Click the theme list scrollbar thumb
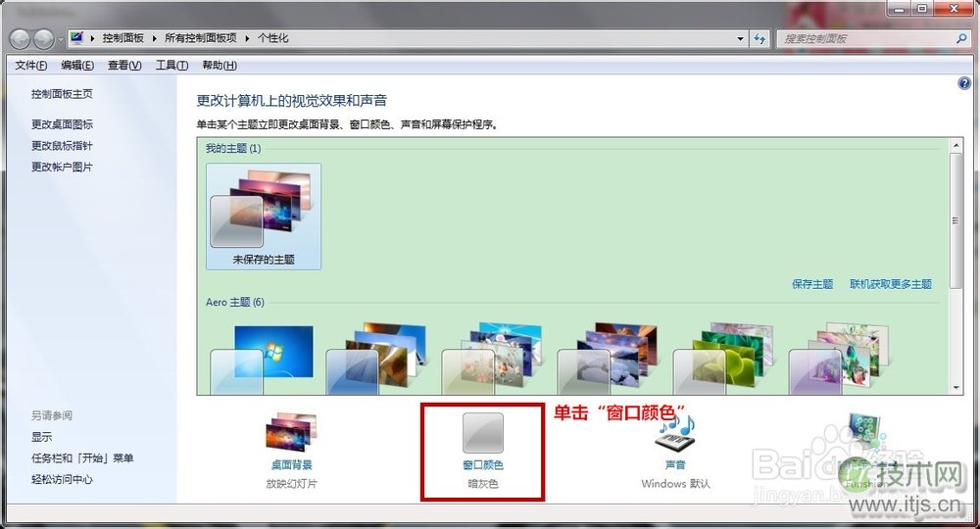 956,219
